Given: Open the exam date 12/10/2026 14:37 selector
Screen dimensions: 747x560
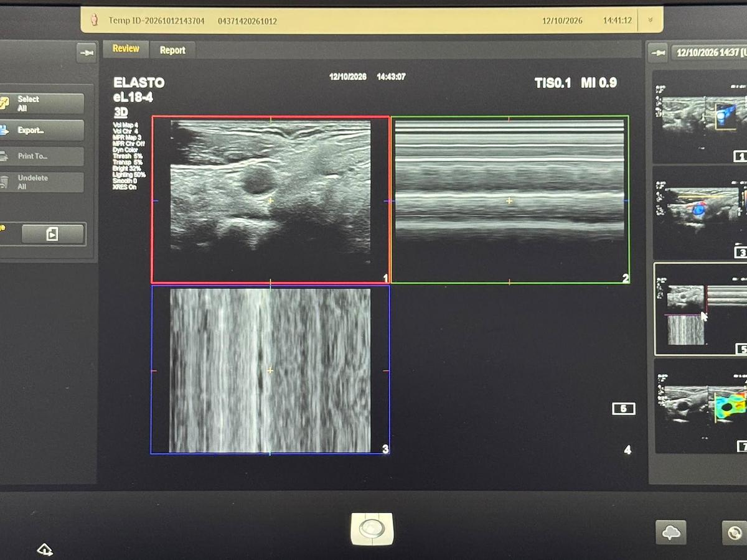Looking at the screenshot, I should 709,53.
